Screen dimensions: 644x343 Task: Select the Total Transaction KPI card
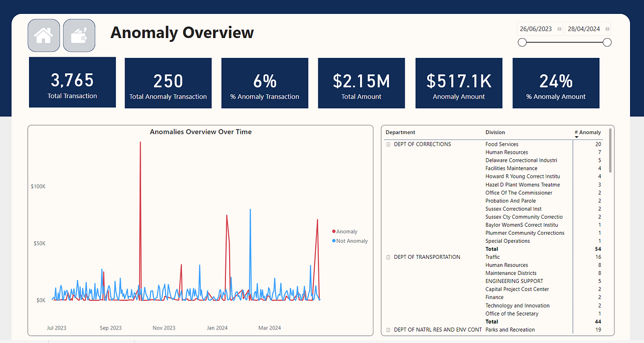click(x=72, y=82)
